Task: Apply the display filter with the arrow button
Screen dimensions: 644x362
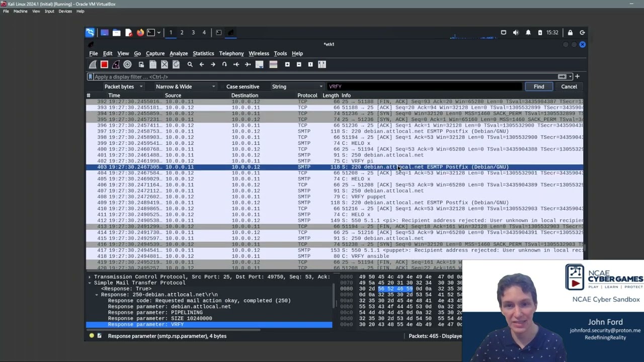Action: tap(562, 76)
